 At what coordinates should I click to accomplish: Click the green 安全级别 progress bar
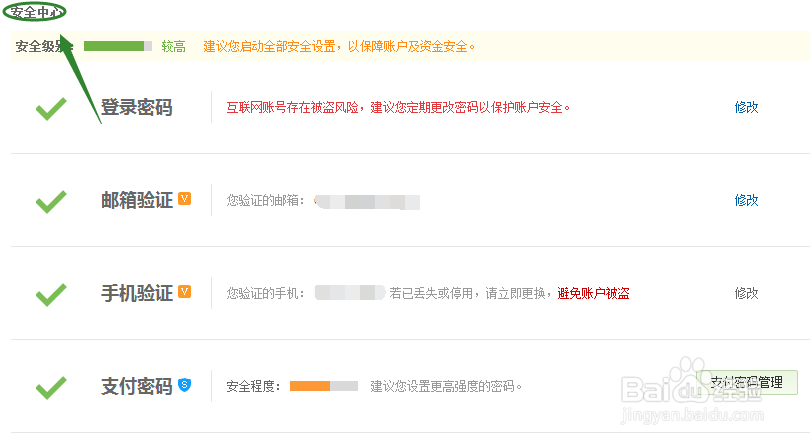[x=117, y=46]
